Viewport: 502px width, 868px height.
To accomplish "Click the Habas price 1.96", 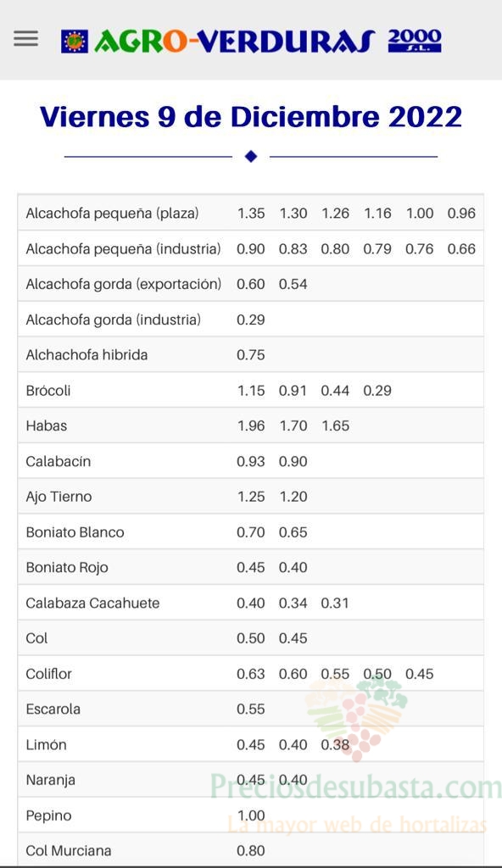I will coord(251,426).
